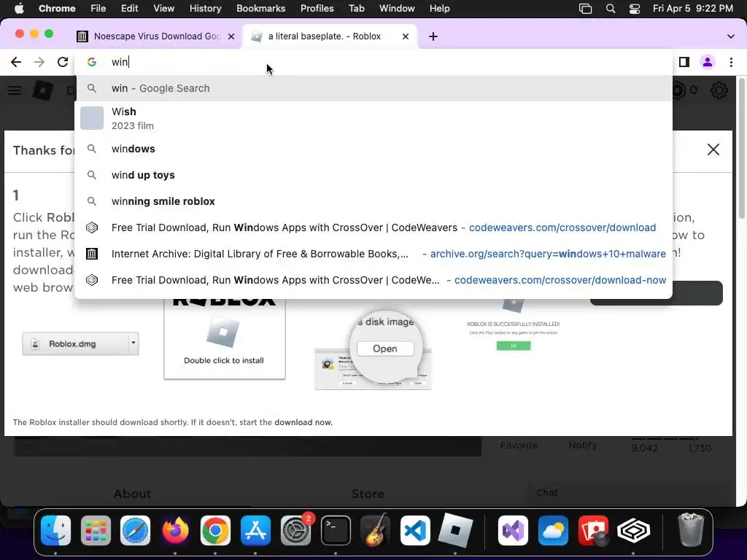
Task: Close the a literal baseplate tab
Action: 406,36
